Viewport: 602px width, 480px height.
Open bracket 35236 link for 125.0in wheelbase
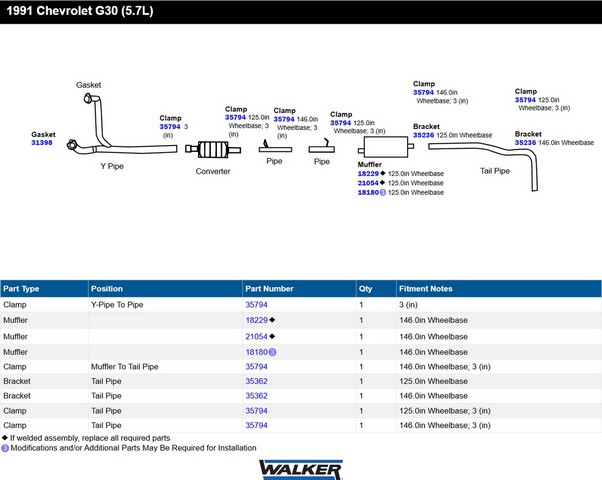[x=423, y=135]
